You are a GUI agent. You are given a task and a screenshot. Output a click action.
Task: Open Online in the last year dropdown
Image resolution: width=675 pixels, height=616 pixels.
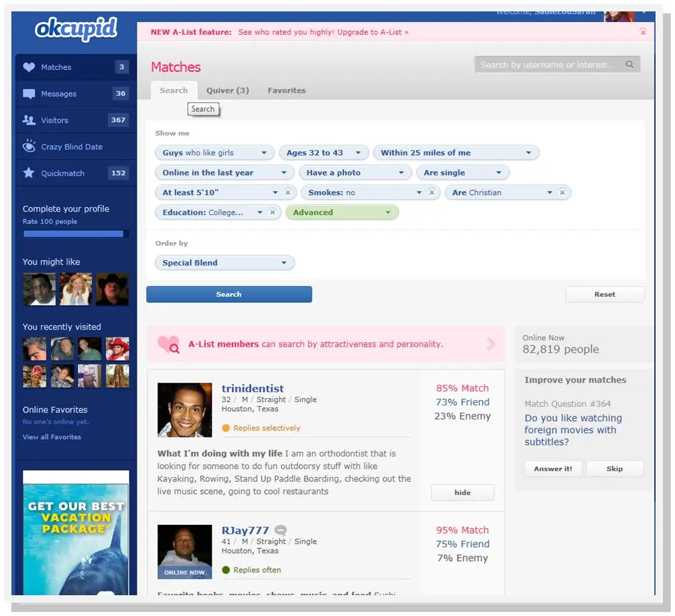click(x=225, y=173)
